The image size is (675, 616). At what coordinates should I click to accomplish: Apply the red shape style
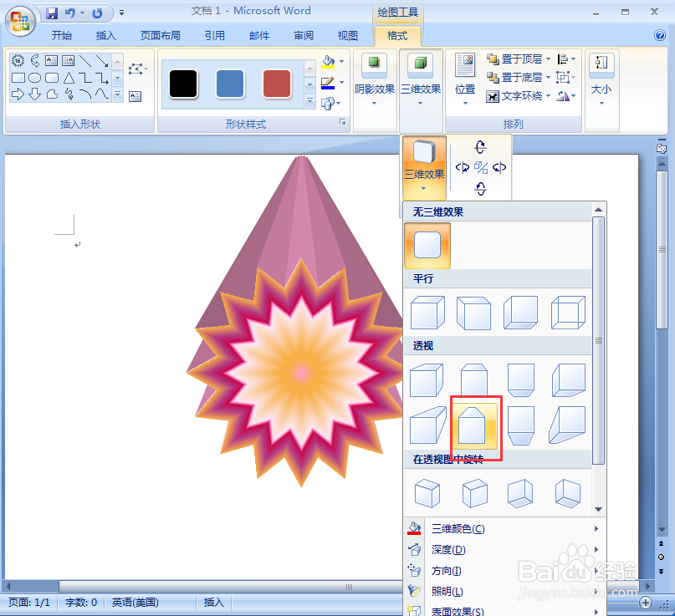pos(276,84)
